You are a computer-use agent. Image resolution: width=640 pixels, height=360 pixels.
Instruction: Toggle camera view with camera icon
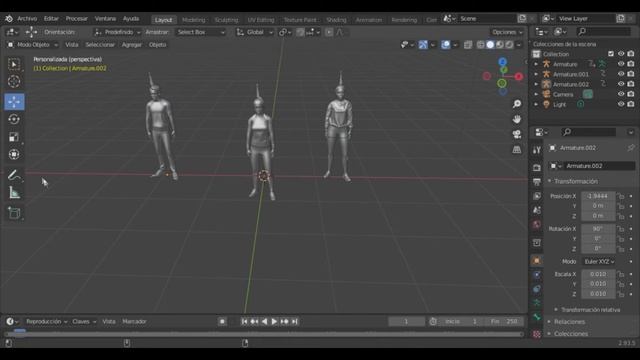coord(517,134)
